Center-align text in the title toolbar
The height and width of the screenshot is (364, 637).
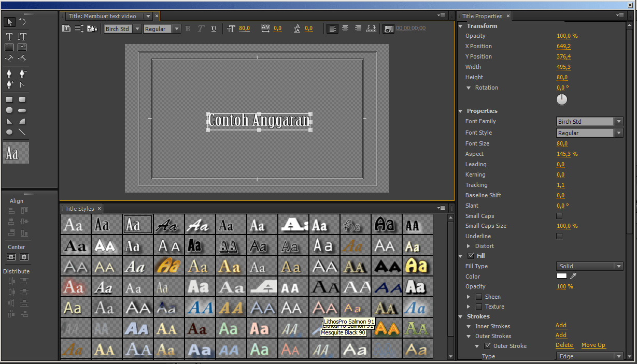pos(345,29)
